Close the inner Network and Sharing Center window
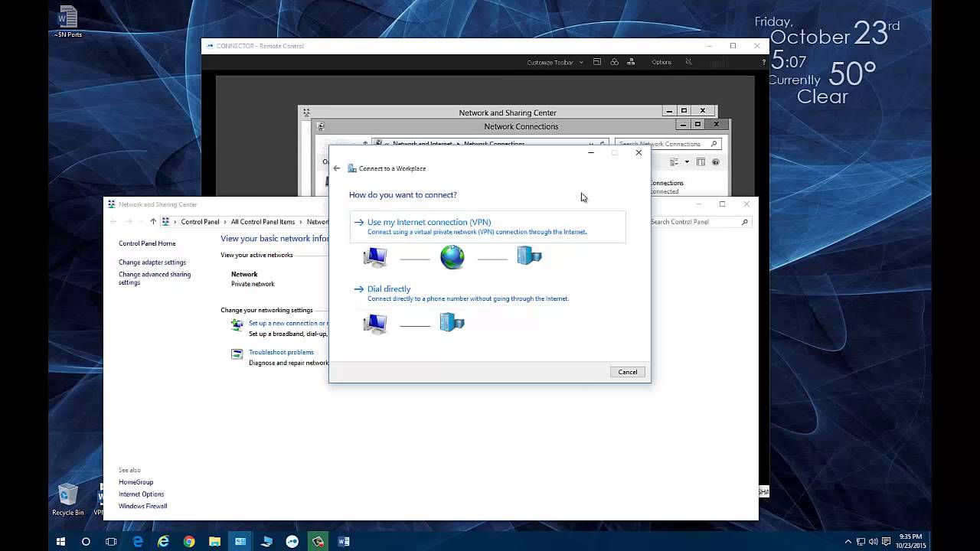The image size is (980, 551). tap(702, 111)
